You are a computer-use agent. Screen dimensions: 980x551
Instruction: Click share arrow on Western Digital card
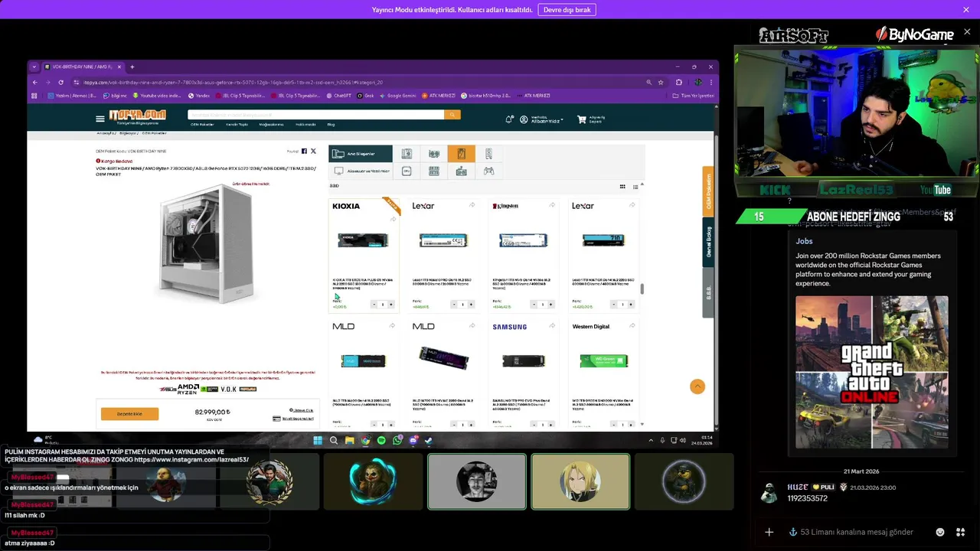632,326
